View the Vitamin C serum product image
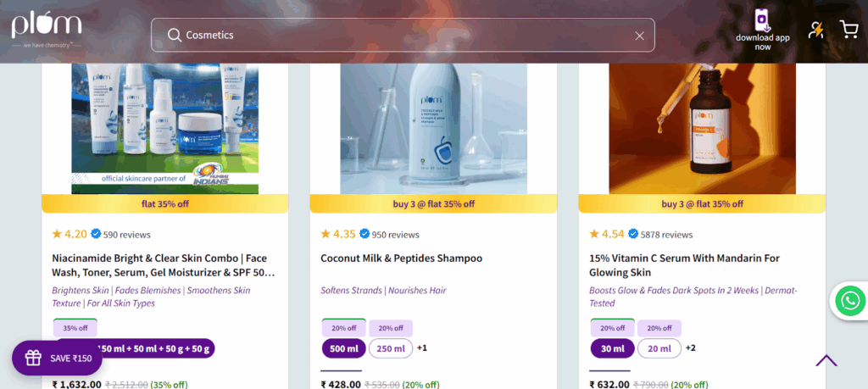Image resolution: width=868 pixels, height=389 pixels. [x=702, y=128]
